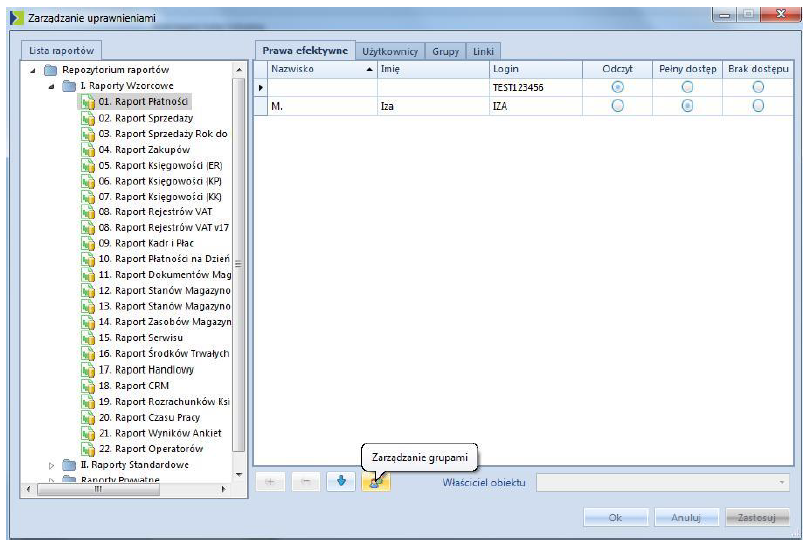Click the Repozytorium raportów folder icon
Image resolution: width=808 pixels, height=545 pixels.
tap(51, 70)
